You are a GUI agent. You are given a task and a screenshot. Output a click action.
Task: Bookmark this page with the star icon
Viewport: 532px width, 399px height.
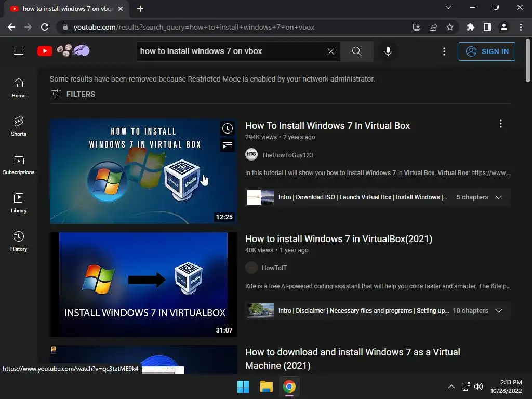450,27
